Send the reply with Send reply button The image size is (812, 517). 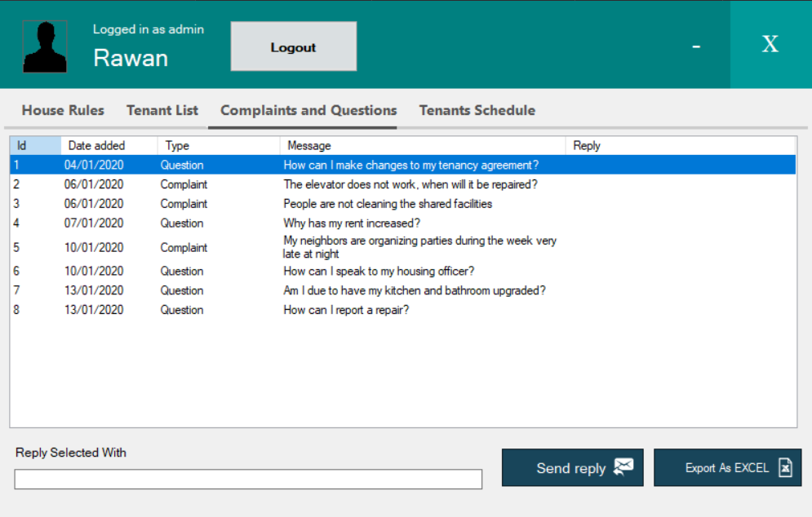[x=573, y=467]
